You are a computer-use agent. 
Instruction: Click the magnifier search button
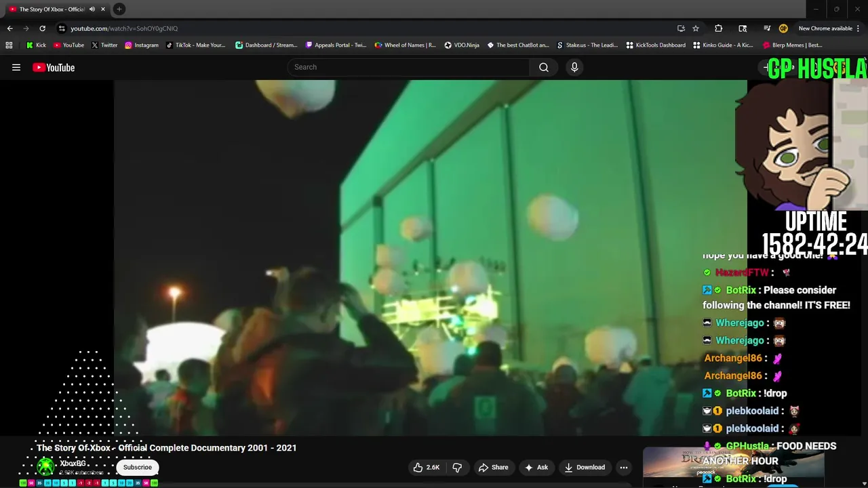[544, 67]
